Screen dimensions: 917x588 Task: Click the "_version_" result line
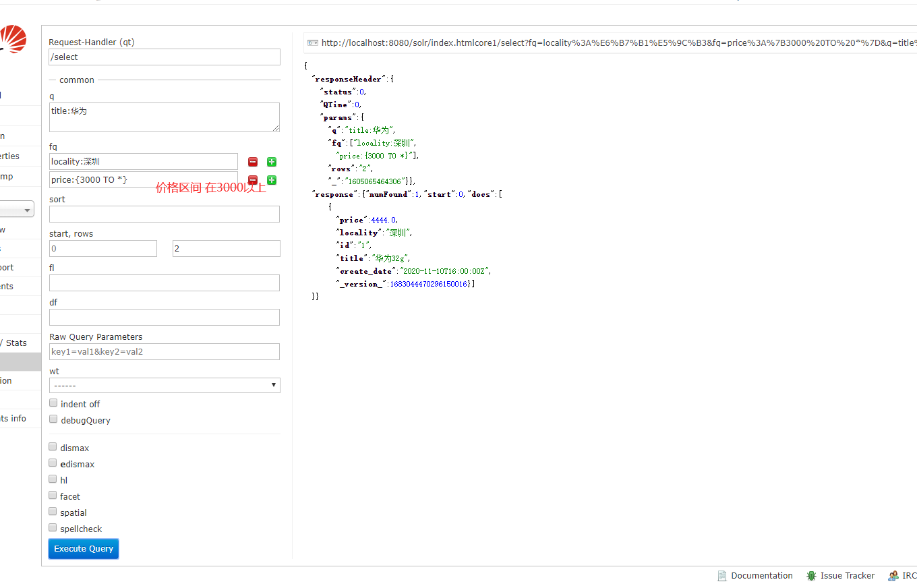click(x=405, y=284)
